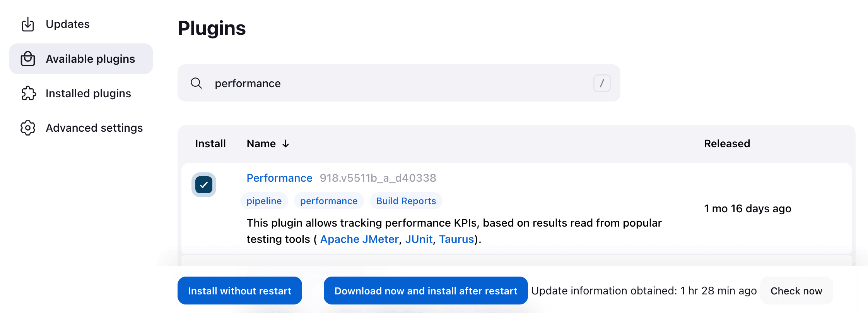Click the magnifying glass search icon

[196, 83]
